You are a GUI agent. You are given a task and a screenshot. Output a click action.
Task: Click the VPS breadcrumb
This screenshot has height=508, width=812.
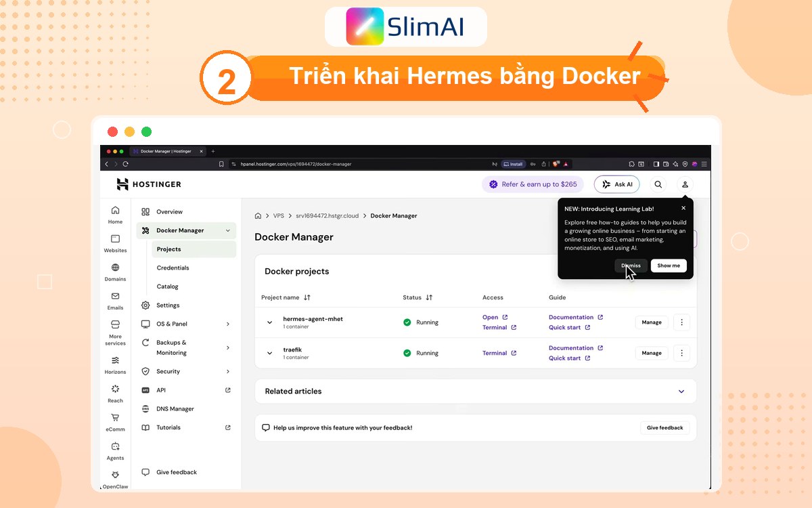pyautogui.click(x=279, y=216)
